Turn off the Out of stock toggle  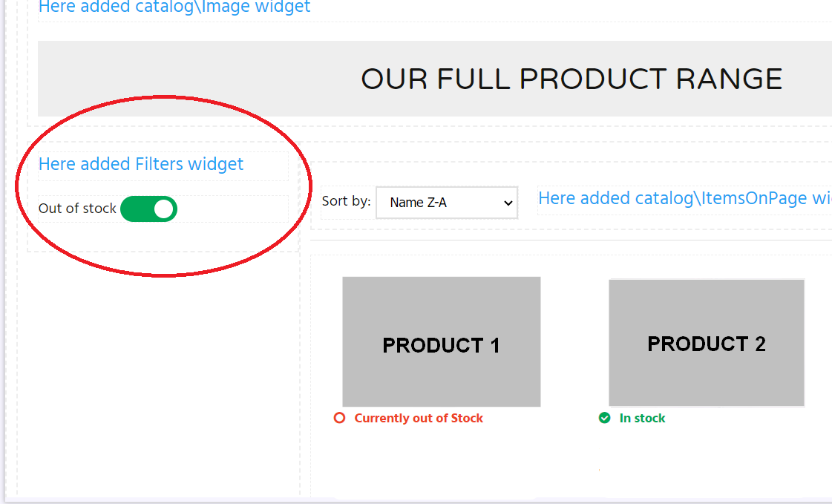(148, 209)
